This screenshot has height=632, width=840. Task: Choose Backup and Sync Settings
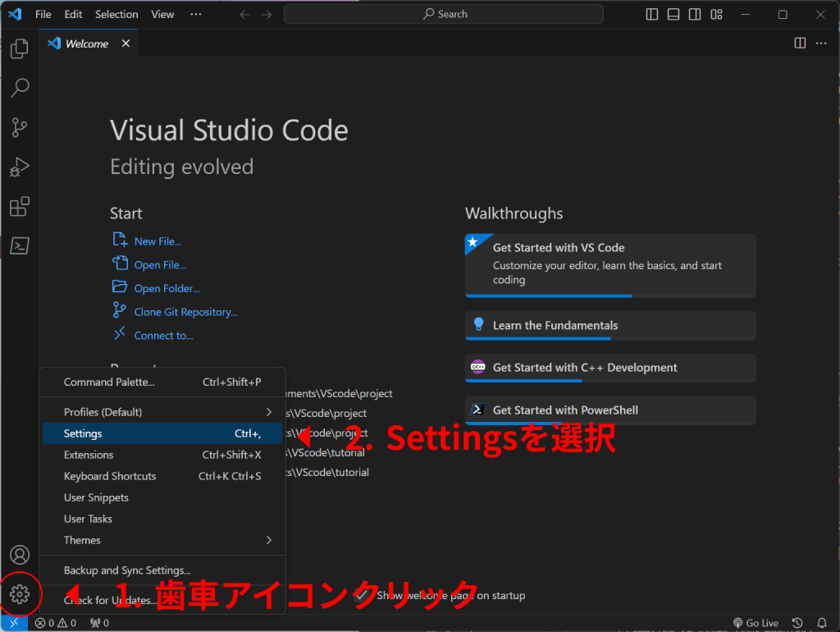click(162, 570)
